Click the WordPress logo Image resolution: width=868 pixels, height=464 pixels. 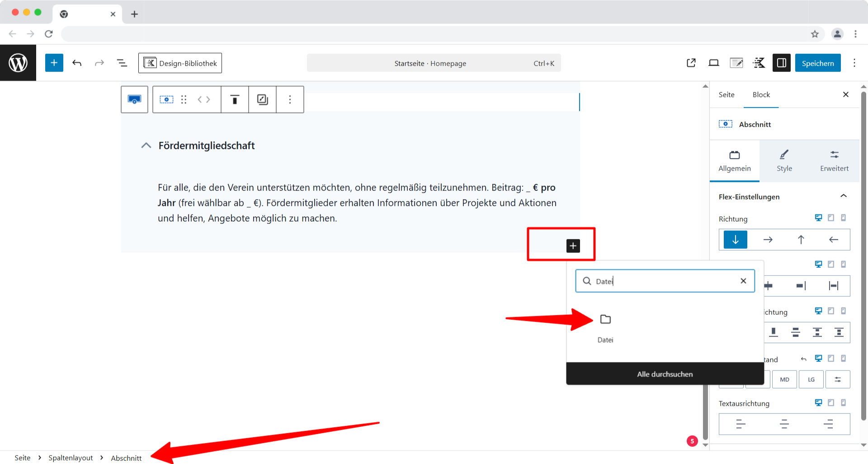[x=18, y=62]
